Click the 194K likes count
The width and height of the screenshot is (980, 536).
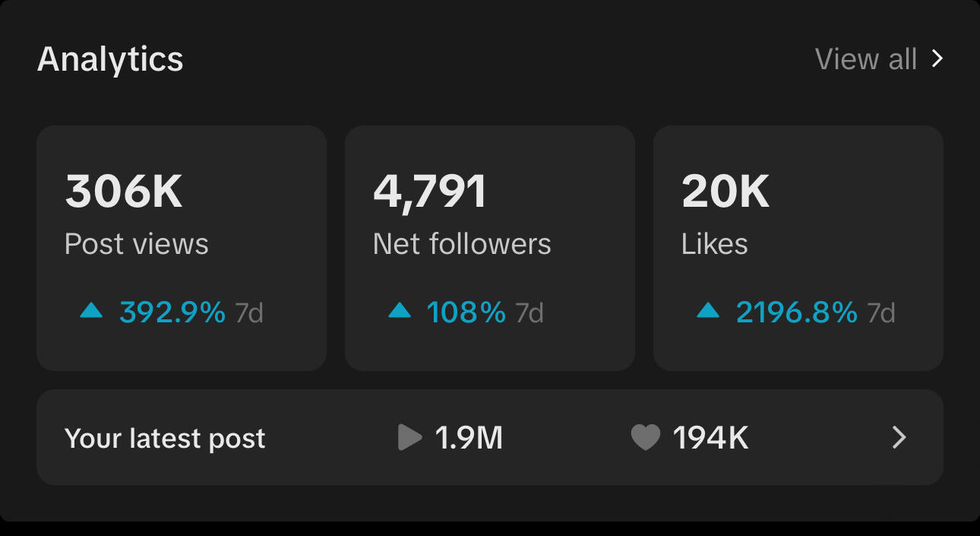click(x=711, y=439)
